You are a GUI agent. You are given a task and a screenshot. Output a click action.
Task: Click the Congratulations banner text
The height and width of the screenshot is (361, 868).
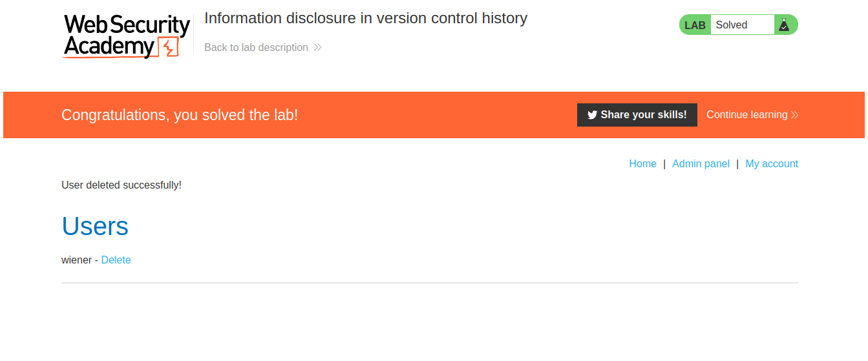point(180,115)
